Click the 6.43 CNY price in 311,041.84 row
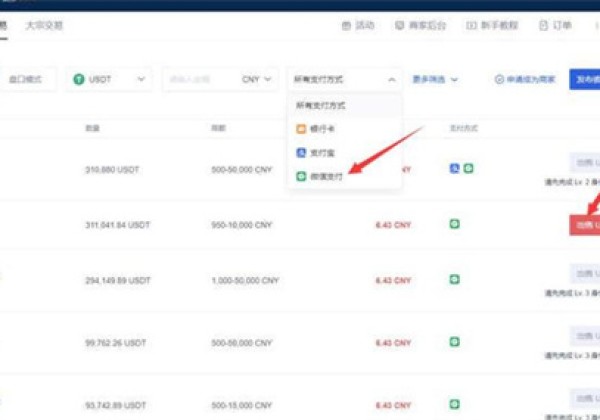 (x=393, y=225)
